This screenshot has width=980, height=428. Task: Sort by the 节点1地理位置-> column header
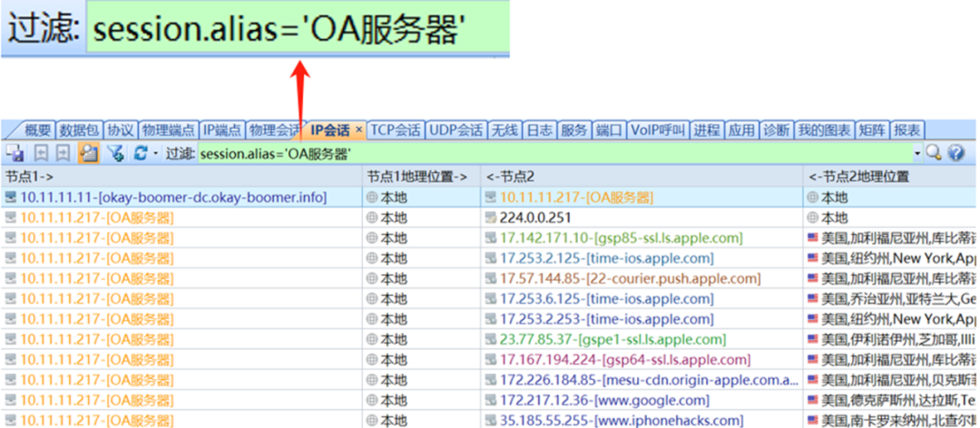click(421, 177)
